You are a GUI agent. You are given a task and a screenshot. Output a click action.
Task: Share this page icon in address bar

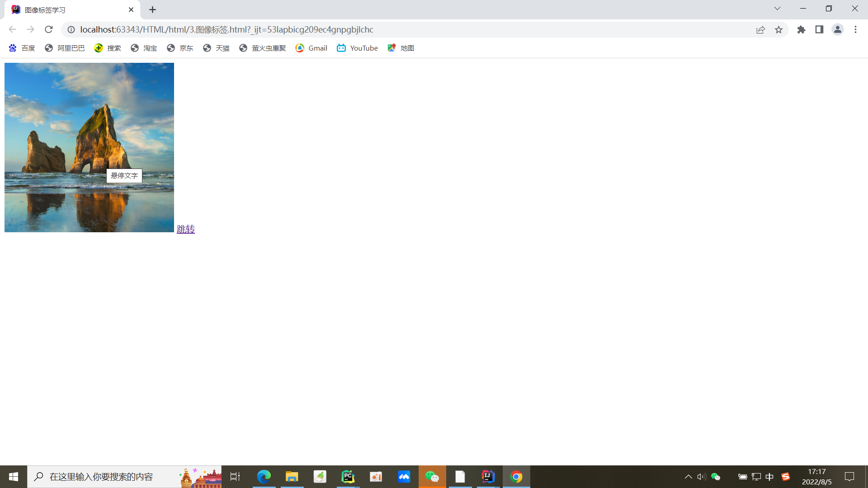(760, 29)
